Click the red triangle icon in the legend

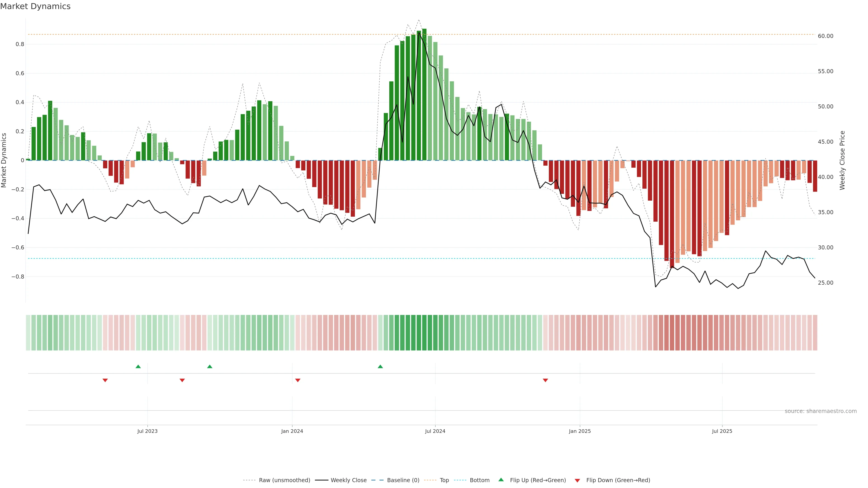coord(577,480)
